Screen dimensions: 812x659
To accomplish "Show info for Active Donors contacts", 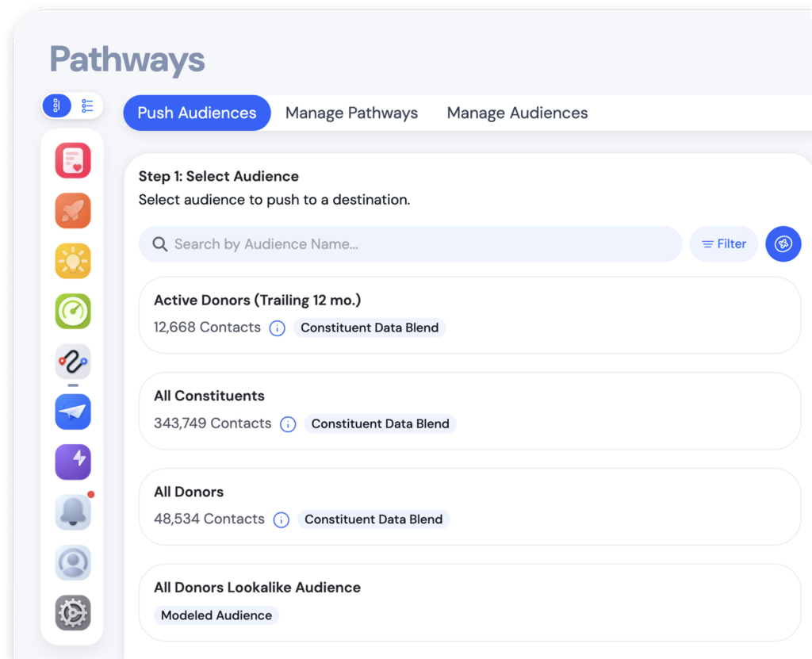I will pos(277,328).
